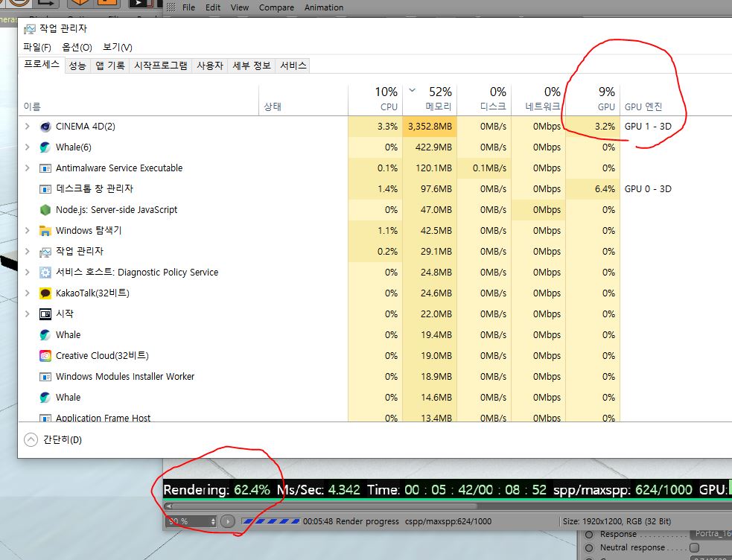Open the 옵션(O) menu

click(77, 47)
